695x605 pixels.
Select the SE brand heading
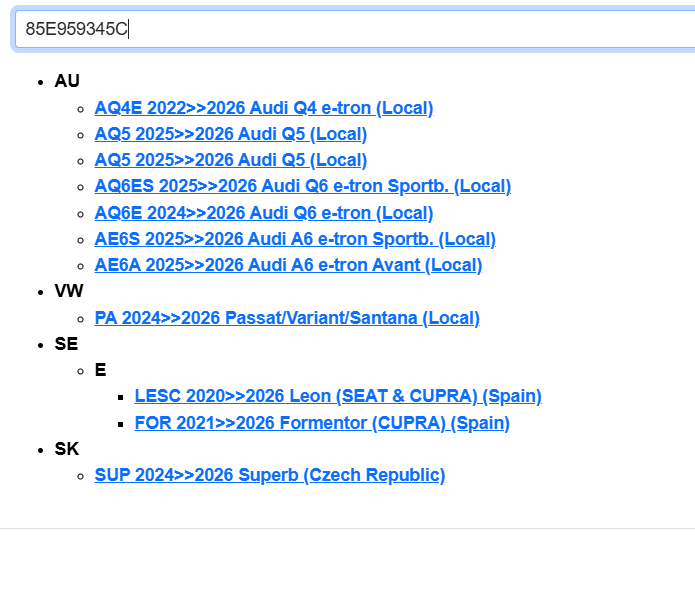[x=66, y=344]
